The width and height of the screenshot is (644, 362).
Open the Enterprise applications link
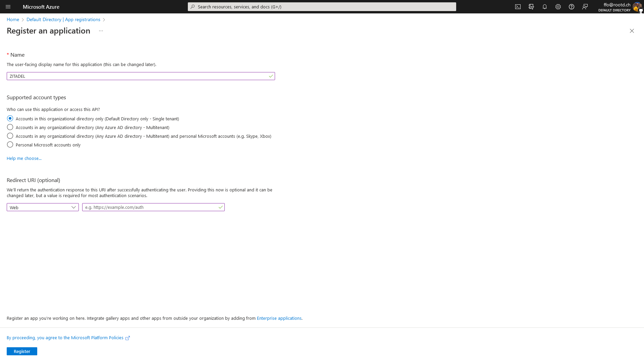point(279,318)
